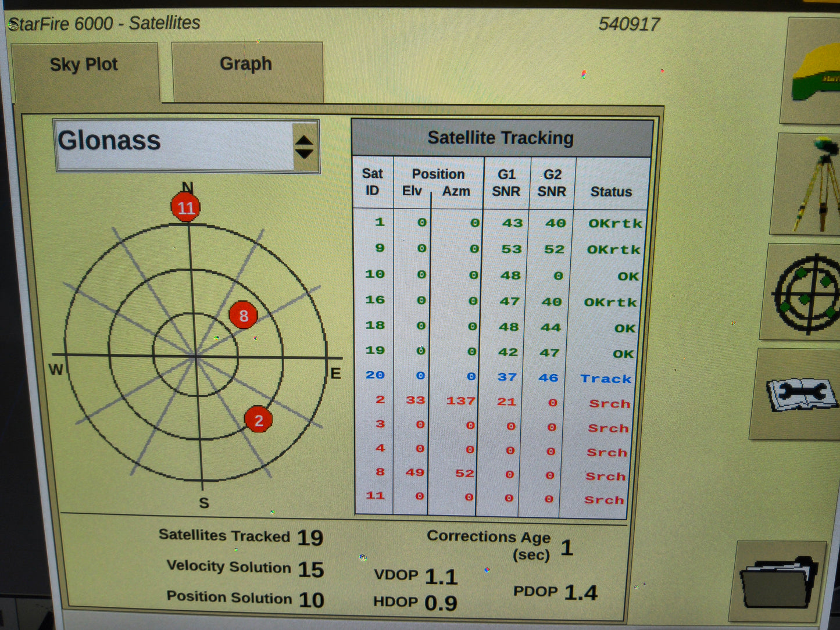Click the Satellites Tracked value 19
Screen dimensions: 840x630
pyautogui.click(x=310, y=538)
